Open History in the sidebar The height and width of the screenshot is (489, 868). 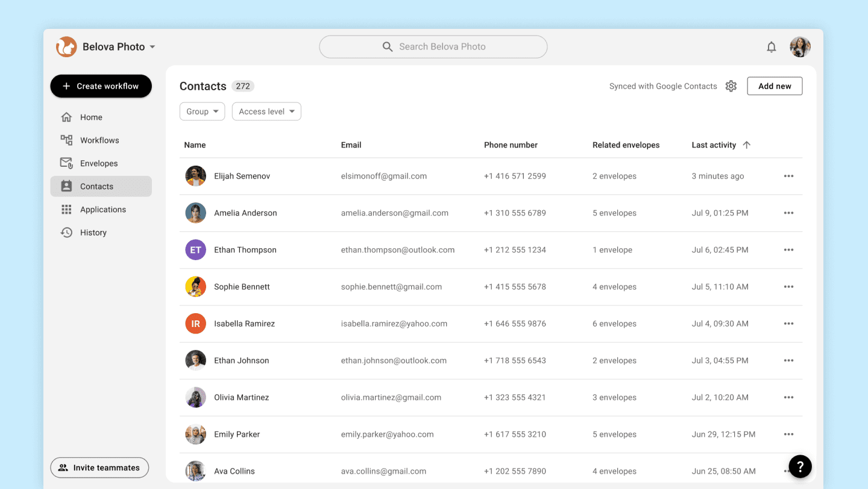101,232
